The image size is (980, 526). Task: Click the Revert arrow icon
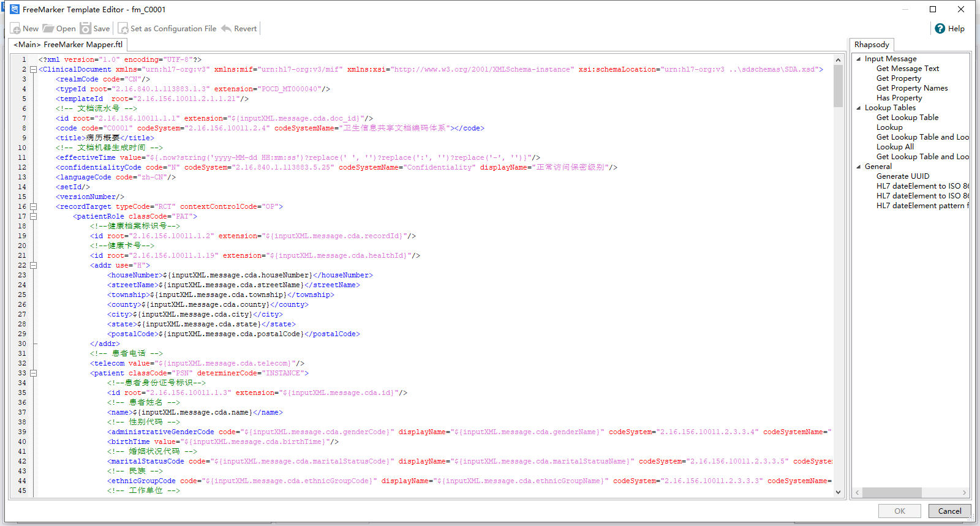(x=226, y=29)
